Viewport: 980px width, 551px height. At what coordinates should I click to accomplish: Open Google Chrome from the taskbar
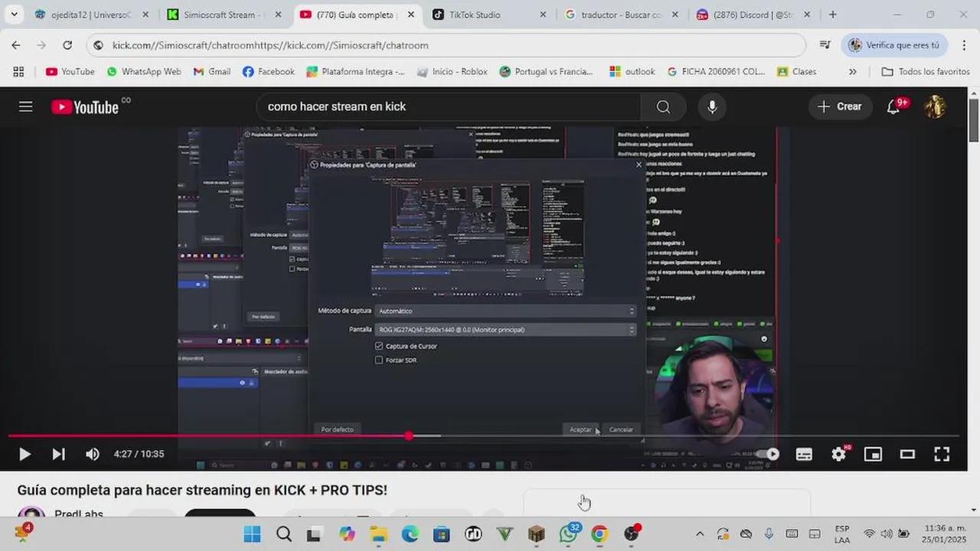pyautogui.click(x=599, y=533)
